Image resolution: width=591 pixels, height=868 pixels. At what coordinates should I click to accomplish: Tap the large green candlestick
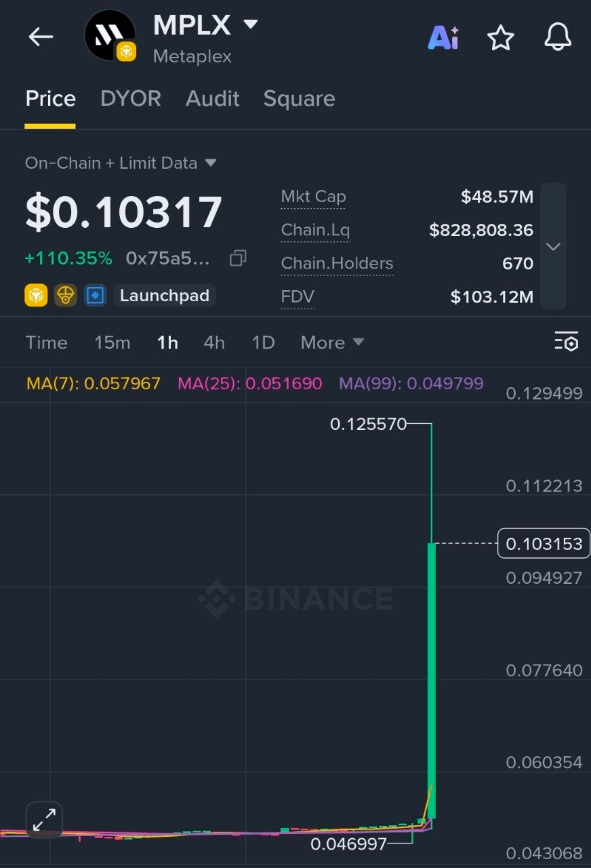coord(431,680)
